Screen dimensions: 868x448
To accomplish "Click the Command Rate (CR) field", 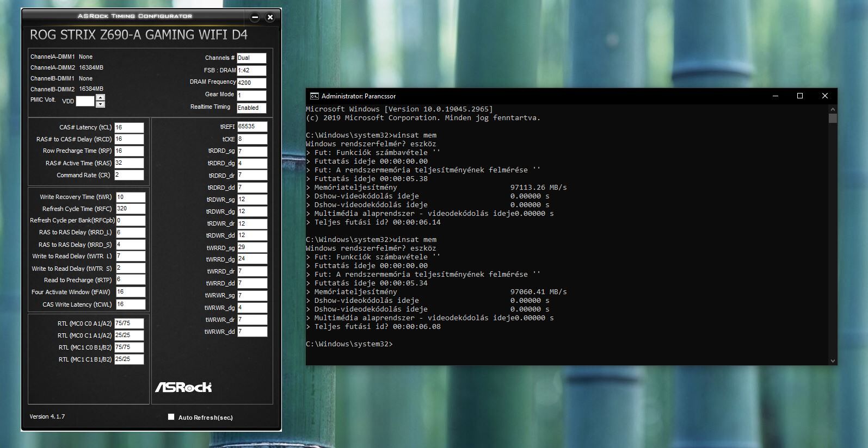I will coord(129,175).
